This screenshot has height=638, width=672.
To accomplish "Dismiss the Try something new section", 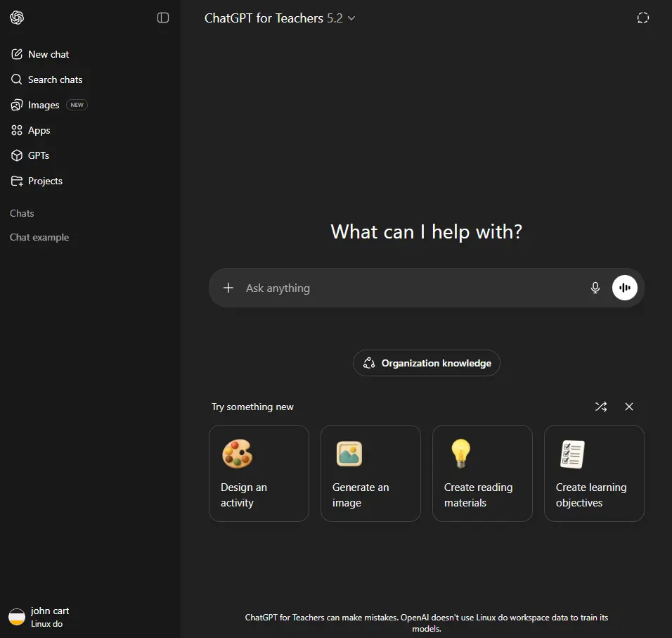I will (628, 407).
